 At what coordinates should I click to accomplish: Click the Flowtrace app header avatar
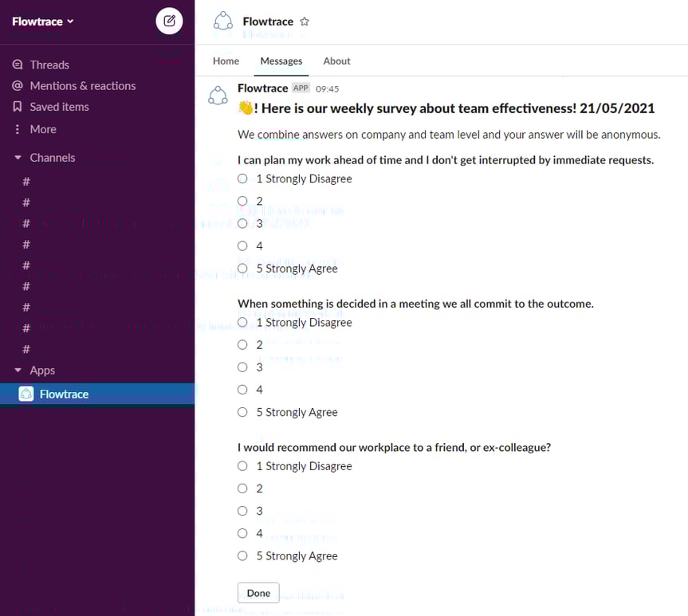coord(223,22)
